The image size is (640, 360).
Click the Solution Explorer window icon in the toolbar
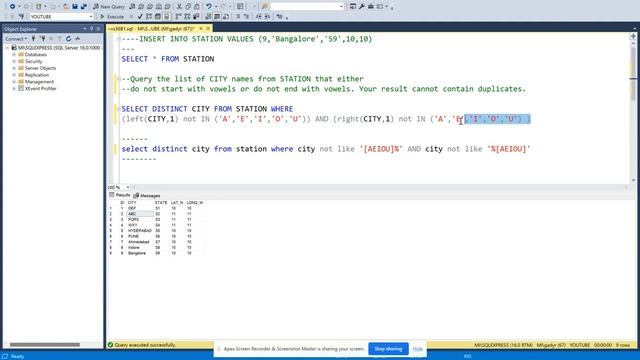353,7
